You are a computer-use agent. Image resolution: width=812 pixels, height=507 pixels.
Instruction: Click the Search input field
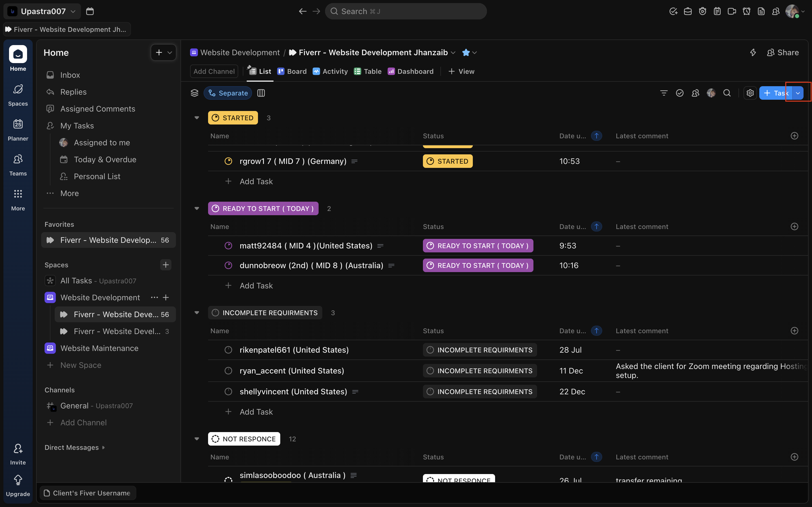[406, 11]
